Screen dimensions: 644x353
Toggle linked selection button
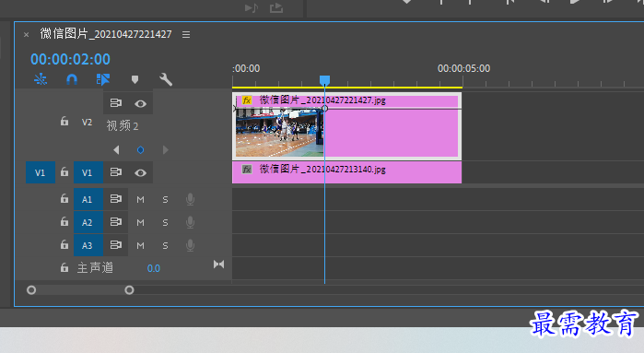[x=102, y=79]
